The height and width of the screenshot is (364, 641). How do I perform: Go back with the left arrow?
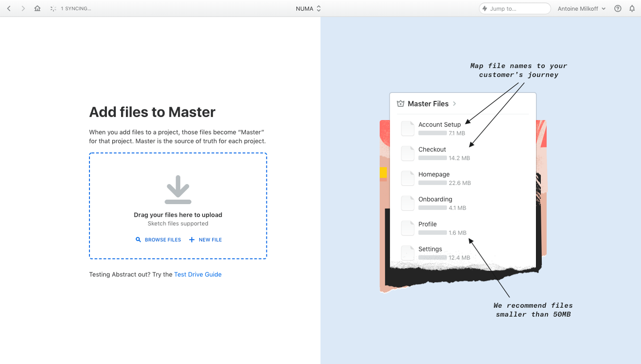tap(9, 8)
